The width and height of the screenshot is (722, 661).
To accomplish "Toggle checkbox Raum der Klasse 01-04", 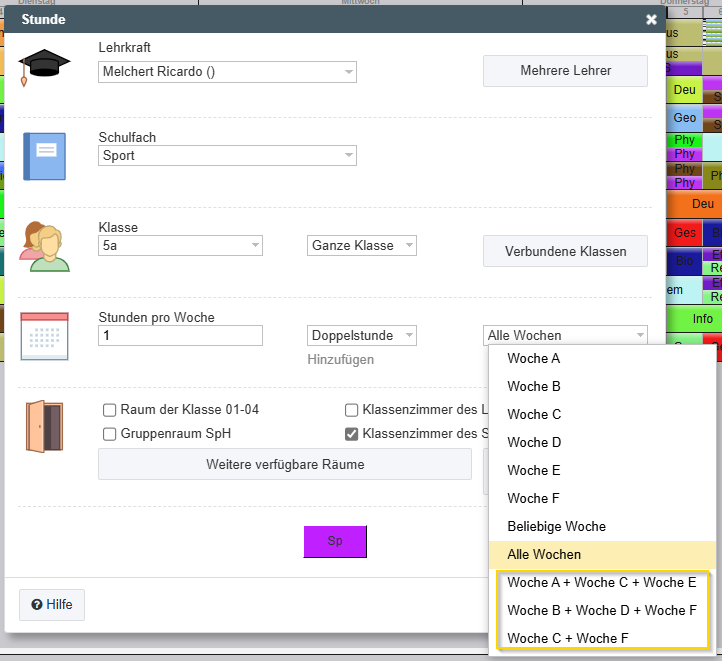I will coord(109,410).
